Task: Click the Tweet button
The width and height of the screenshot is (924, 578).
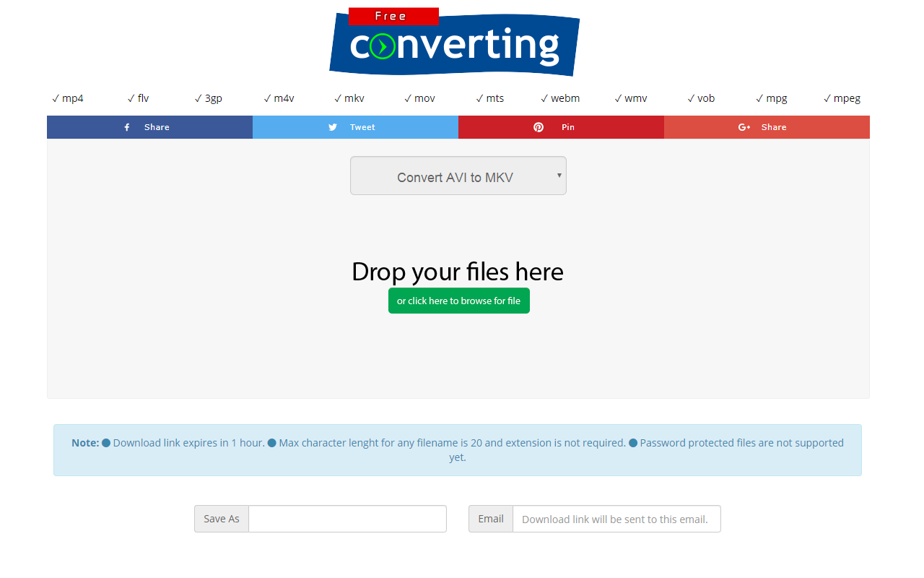Action: pos(355,127)
